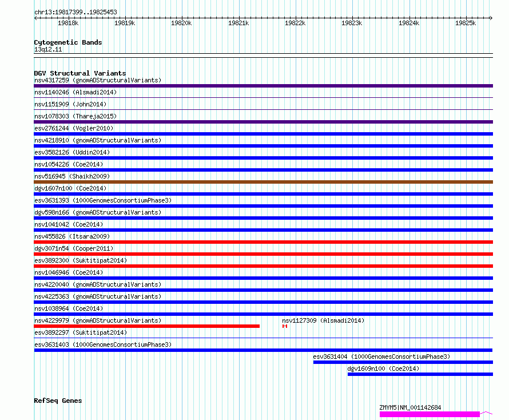Click the 19820k ruler position
The image size is (509, 420).
(x=181, y=23)
